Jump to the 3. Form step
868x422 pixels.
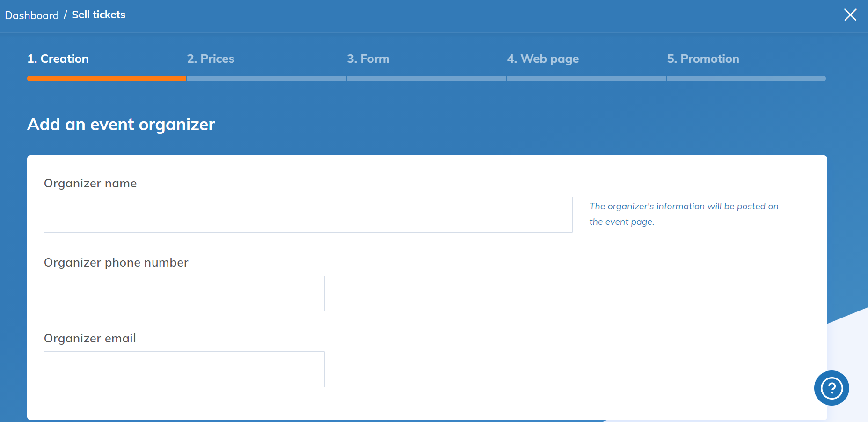click(368, 59)
